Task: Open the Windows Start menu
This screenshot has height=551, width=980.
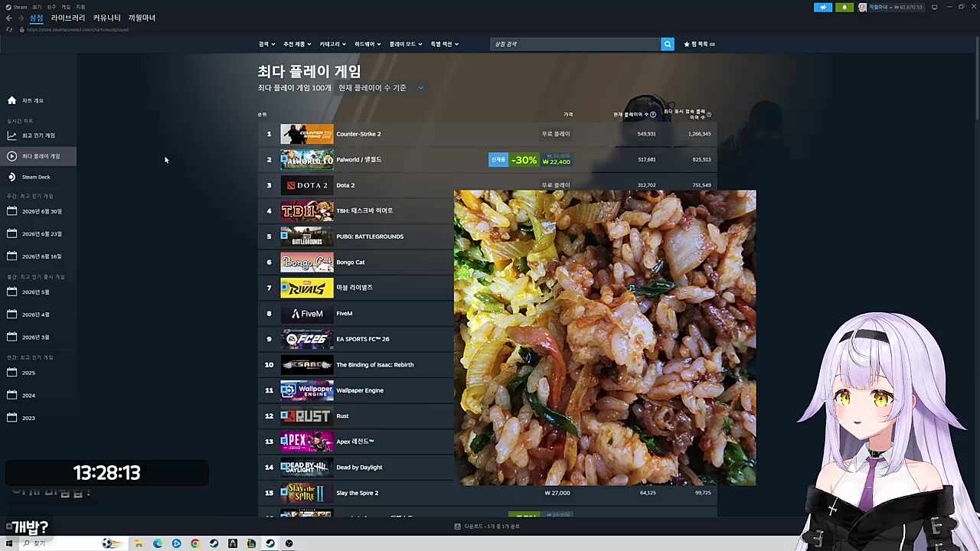Action: click(10, 543)
